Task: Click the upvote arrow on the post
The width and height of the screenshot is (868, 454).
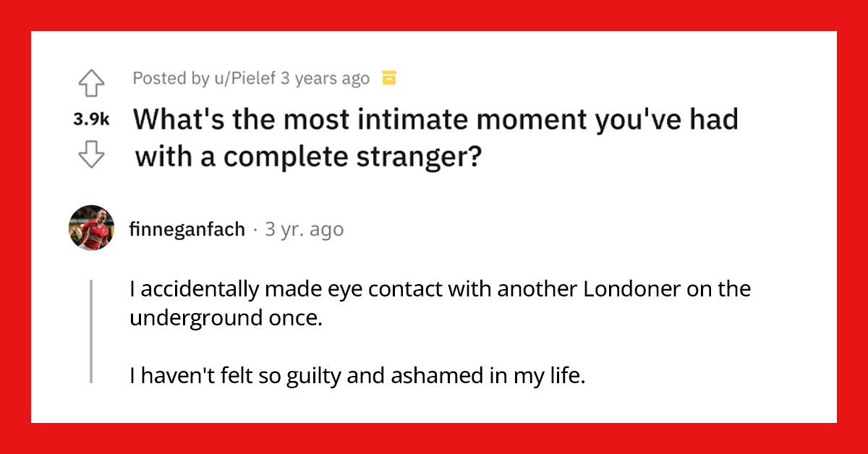Action: pos(91,82)
